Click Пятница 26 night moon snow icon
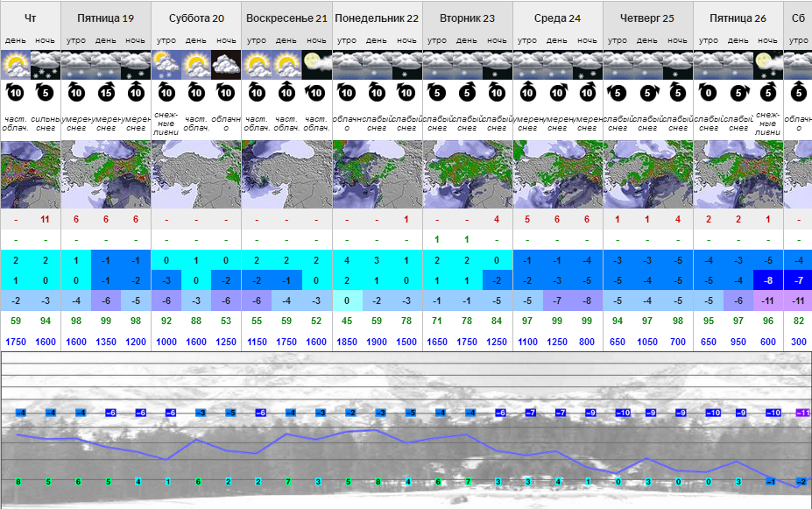Image resolution: width=812 pixels, height=509 pixels. (768, 65)
